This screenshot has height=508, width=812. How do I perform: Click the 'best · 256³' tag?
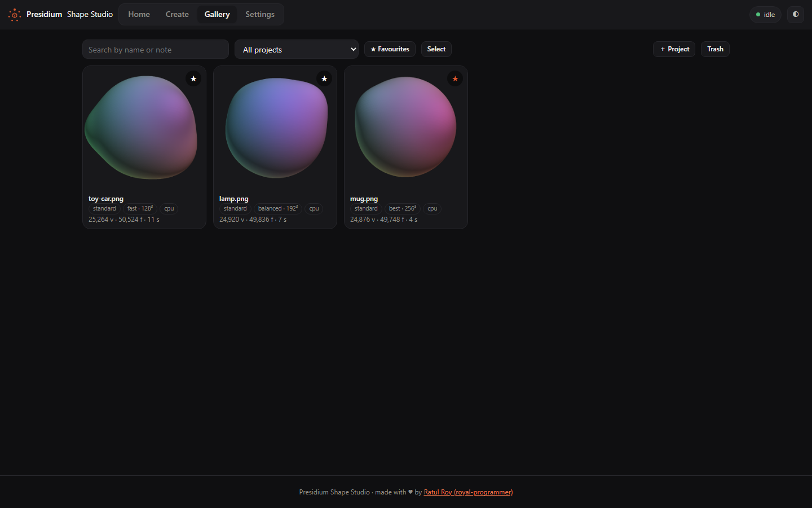click(x=403, y=209)
